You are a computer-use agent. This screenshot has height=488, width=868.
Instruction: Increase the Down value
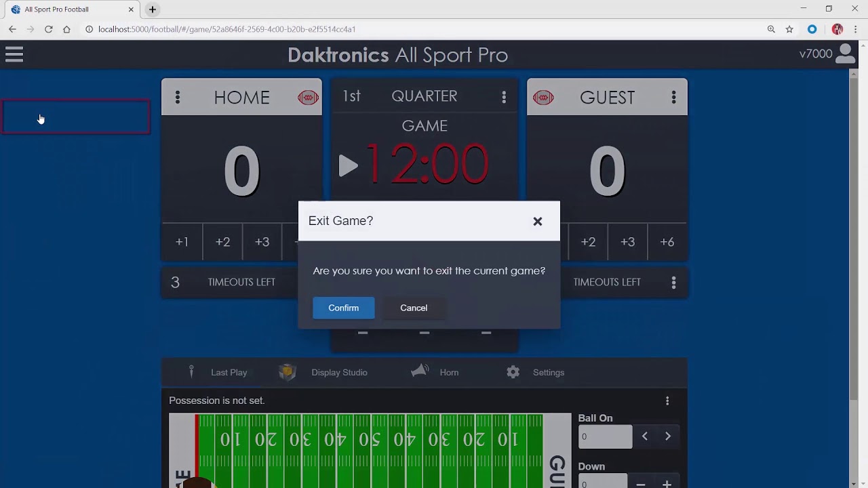[667, 484]
